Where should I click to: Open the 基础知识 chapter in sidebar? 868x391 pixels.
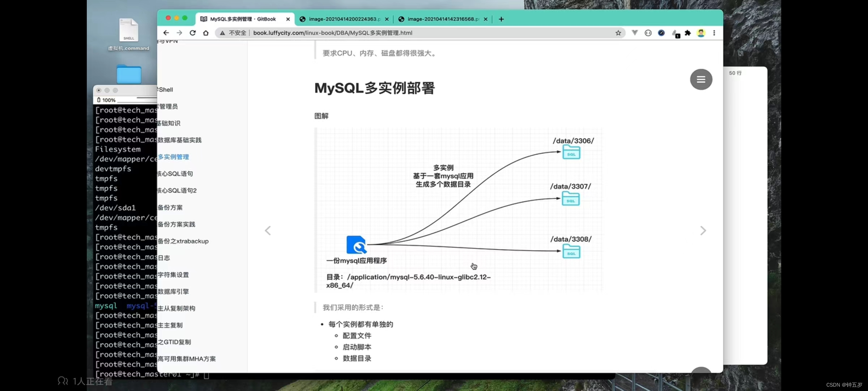click(169, 123)
